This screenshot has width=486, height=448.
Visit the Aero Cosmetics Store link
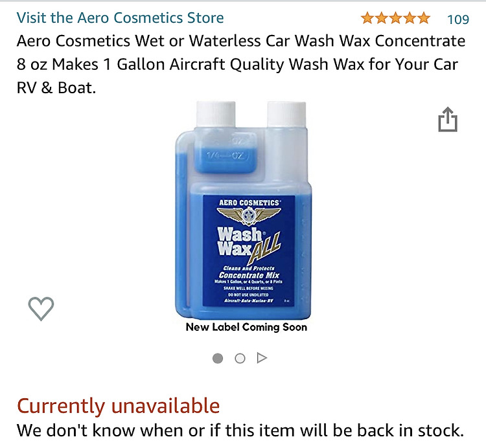[121, 17]
